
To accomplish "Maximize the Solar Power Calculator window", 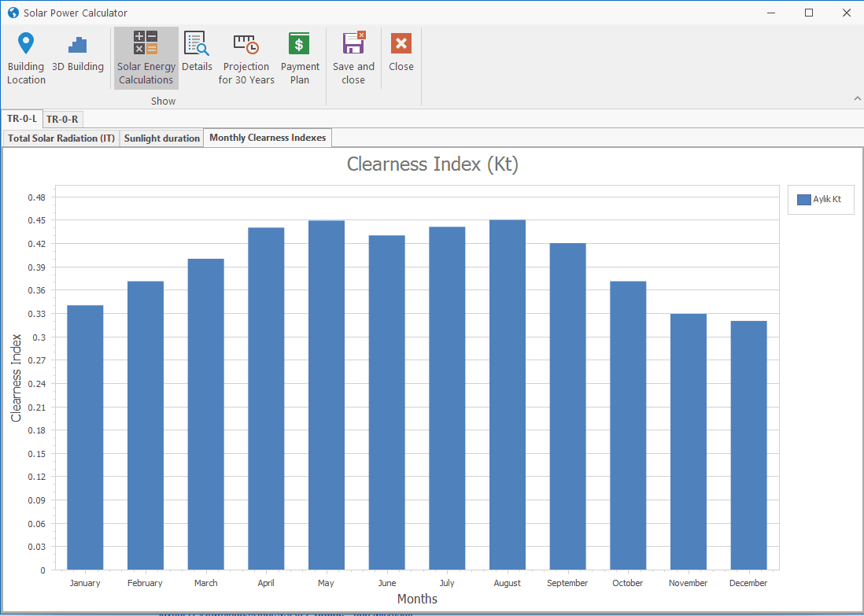I will tap(808, 13).
